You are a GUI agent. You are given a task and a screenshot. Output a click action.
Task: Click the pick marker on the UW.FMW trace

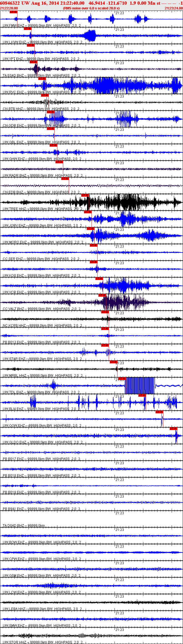(13, 12)
